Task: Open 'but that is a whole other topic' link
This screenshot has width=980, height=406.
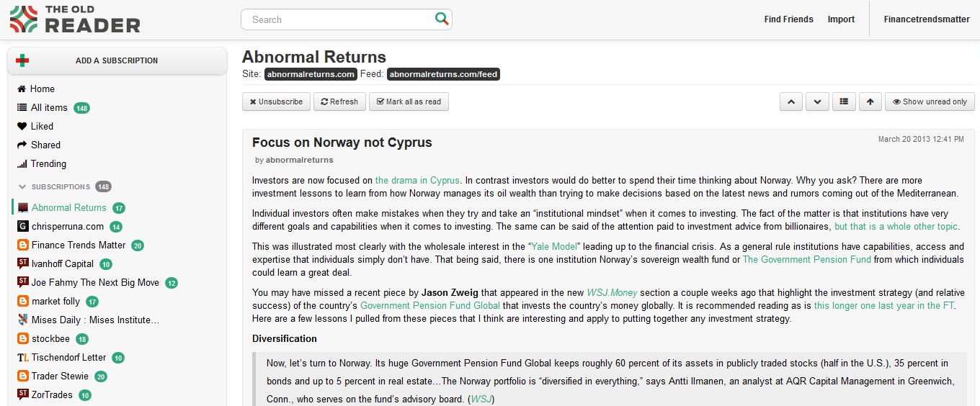Action: (896, 226)
